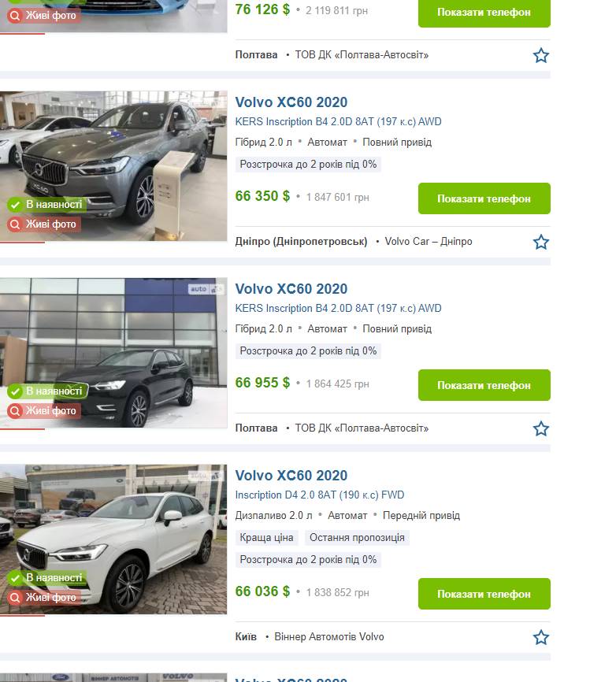Open the Volvo XC60 2020 Дніпро listing title
Image resolution: width=616 pixels, height=682 pixels.
pyautogui.click(x=291, y=102)
